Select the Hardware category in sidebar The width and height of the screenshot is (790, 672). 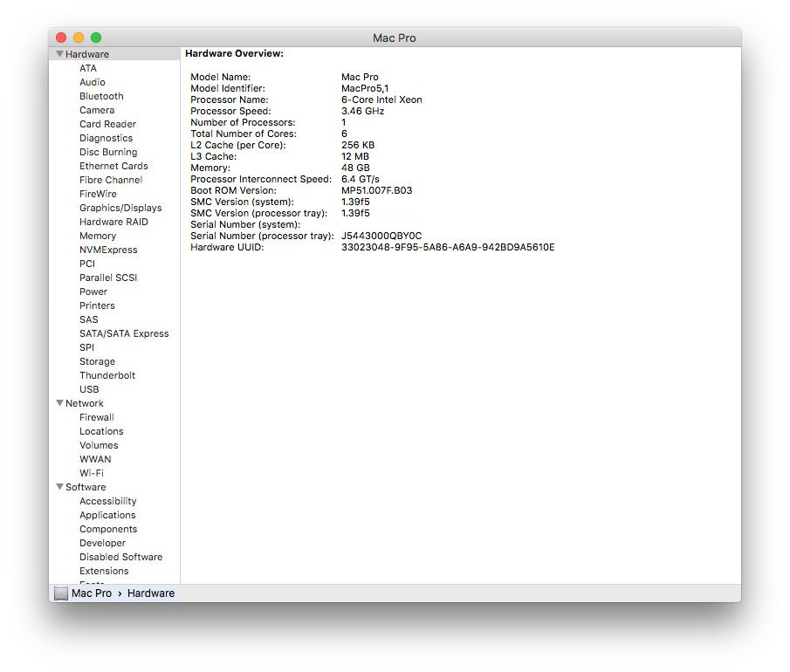coord(87,54)
